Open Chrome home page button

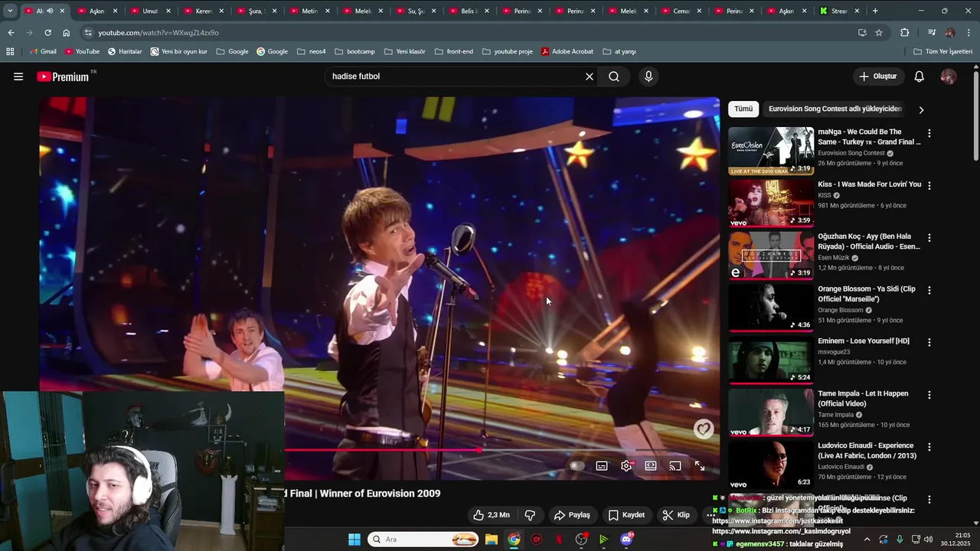66,33
